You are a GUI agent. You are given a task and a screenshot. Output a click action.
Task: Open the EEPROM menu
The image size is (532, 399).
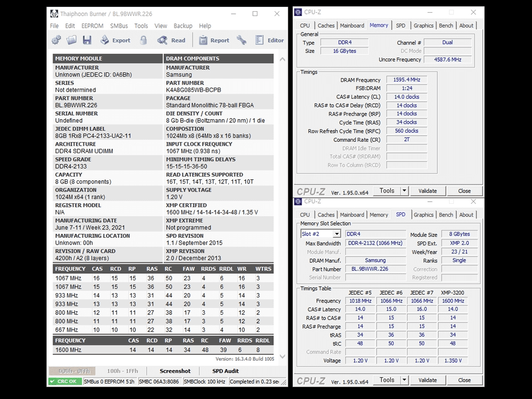pos(92,26)
